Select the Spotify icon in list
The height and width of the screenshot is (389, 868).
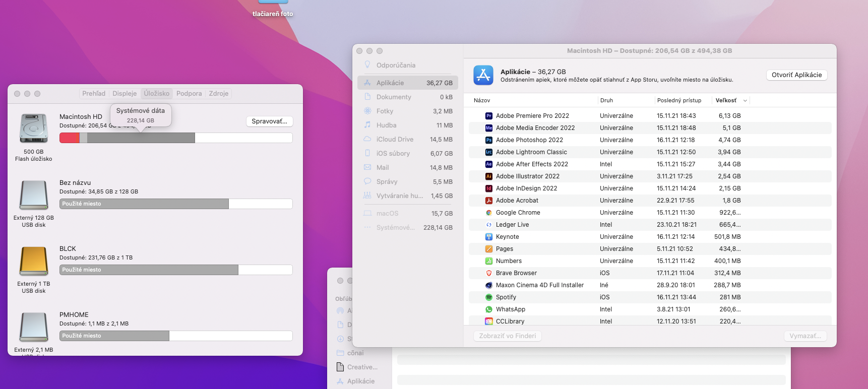pyautogui.click(x=488, y=297)
